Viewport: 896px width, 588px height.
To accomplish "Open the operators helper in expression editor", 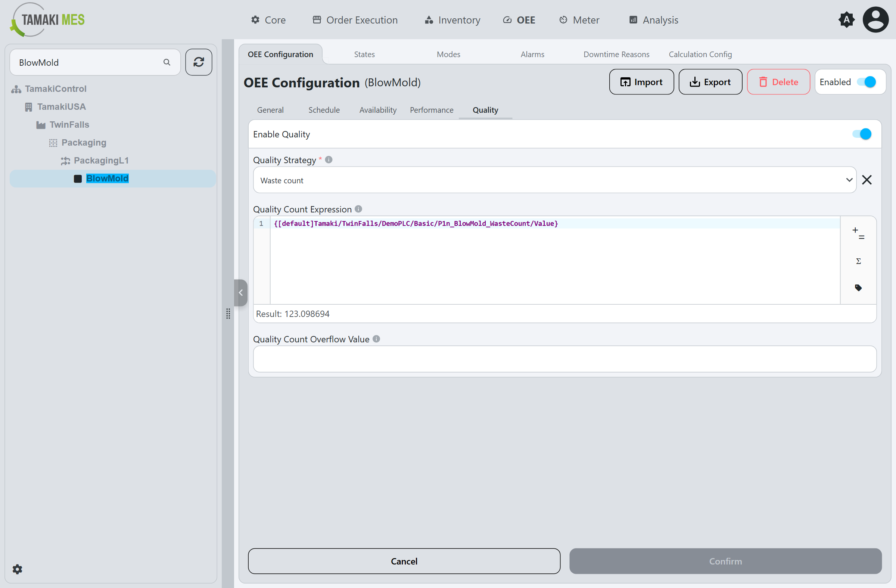I will [858, 233].
